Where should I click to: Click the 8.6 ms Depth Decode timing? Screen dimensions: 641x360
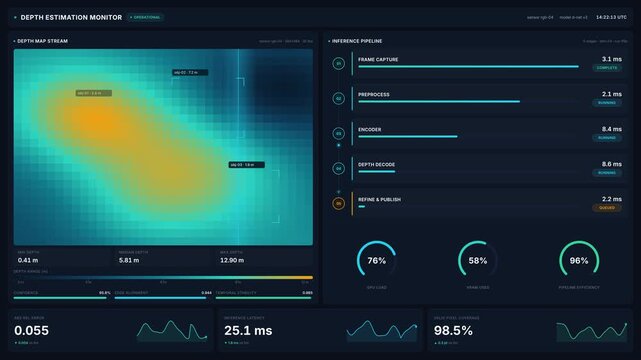click(612, 164)
